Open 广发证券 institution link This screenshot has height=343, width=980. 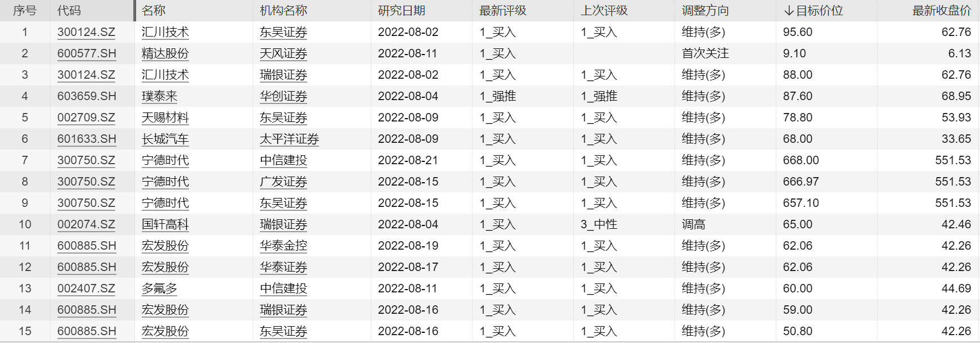[x=284, y=182]
